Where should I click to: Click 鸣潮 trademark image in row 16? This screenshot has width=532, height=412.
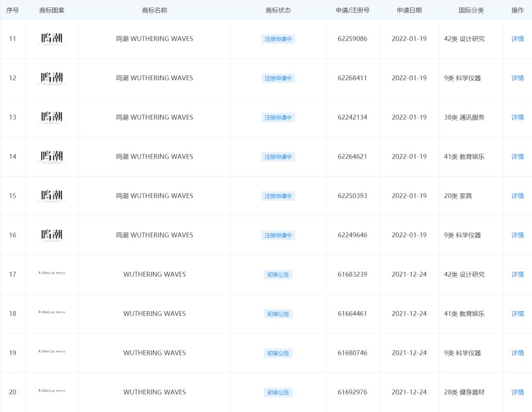click(x=52, y=235)
